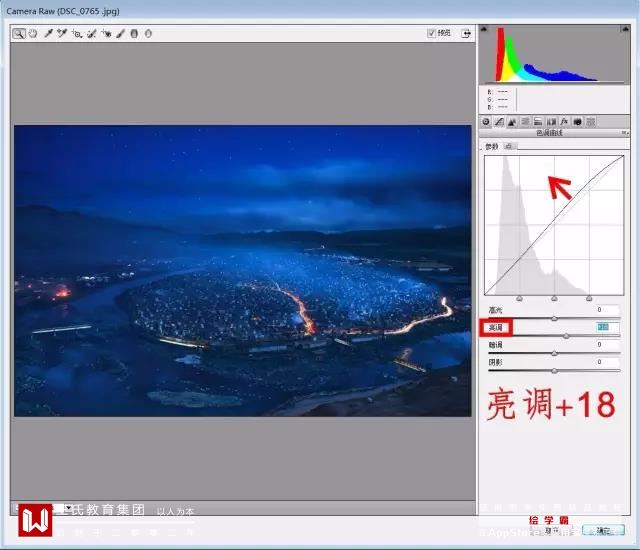Click the left region split marker under curve
Viewport: 640px width, 550px height.
point(519,299)
